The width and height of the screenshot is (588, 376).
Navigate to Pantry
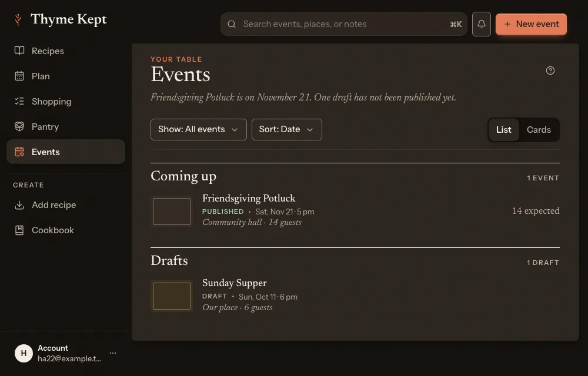point(66,126)
